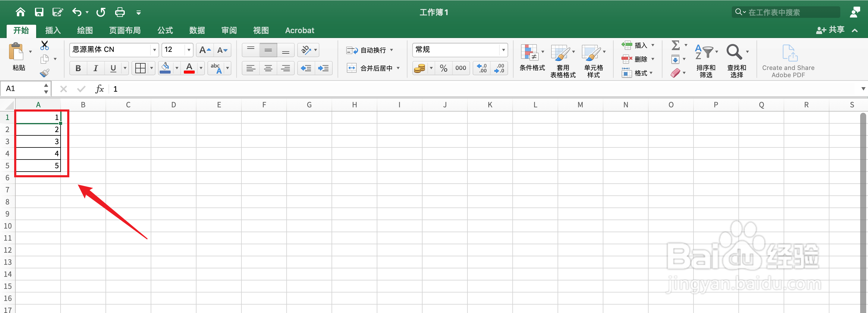Apply the red font color A
The width and height of the screenshot is (868, 313).
click(x=189, y=68)
